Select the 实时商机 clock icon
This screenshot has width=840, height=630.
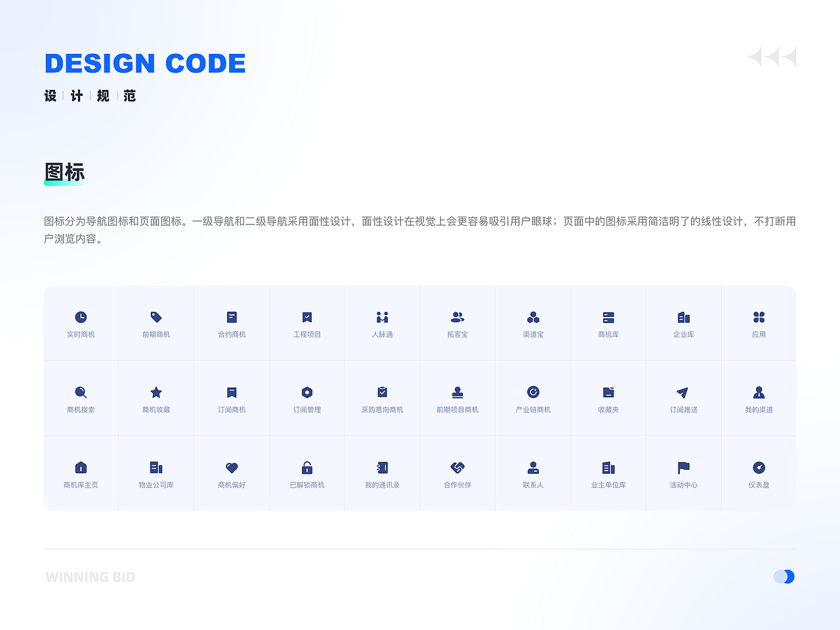click(x=81, y=316)
